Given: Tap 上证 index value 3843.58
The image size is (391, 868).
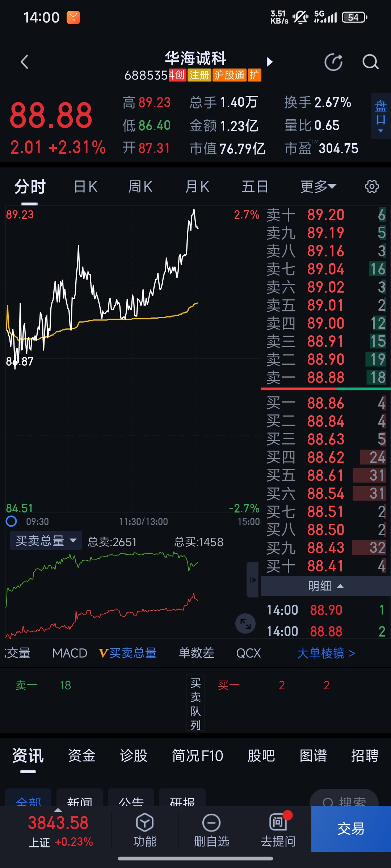Looking at the screenshot, I should click(58, 823).
